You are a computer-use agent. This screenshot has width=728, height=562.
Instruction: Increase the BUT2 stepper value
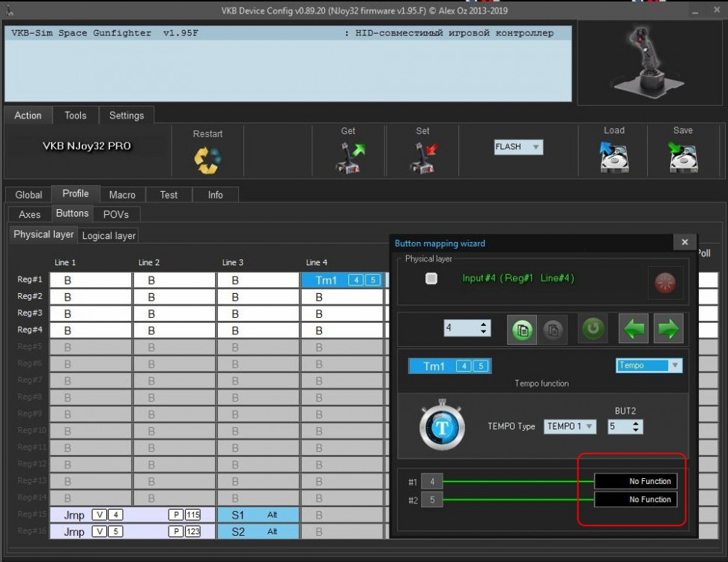point(637,423)
